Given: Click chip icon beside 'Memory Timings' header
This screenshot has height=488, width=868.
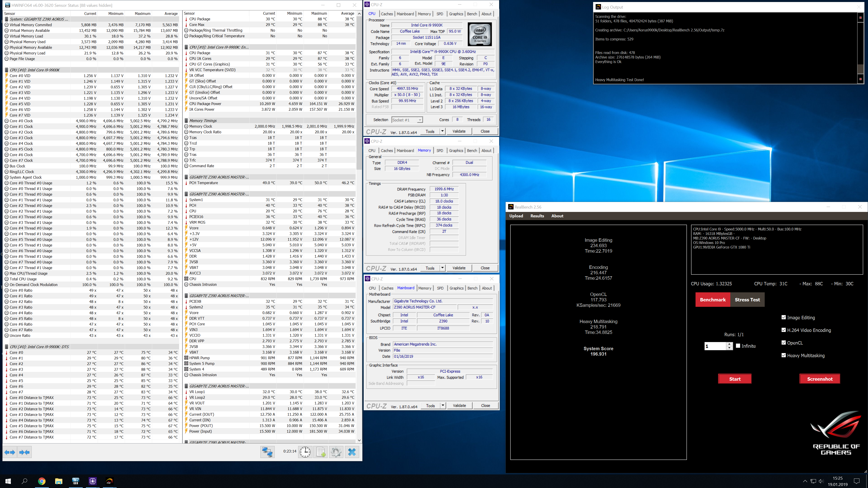Looking at the screenshot, I should click(x=186, y=121).
